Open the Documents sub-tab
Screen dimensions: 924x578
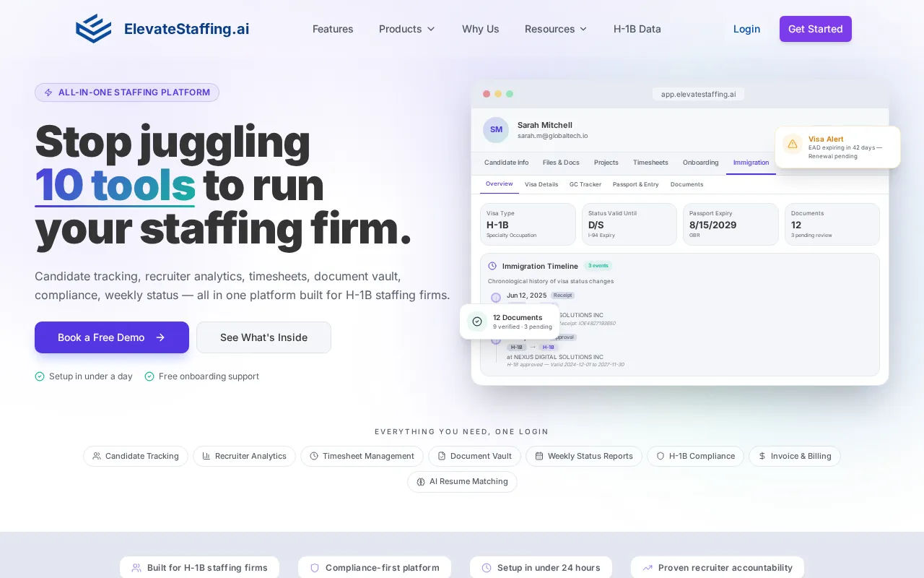(x=687, y=184)
